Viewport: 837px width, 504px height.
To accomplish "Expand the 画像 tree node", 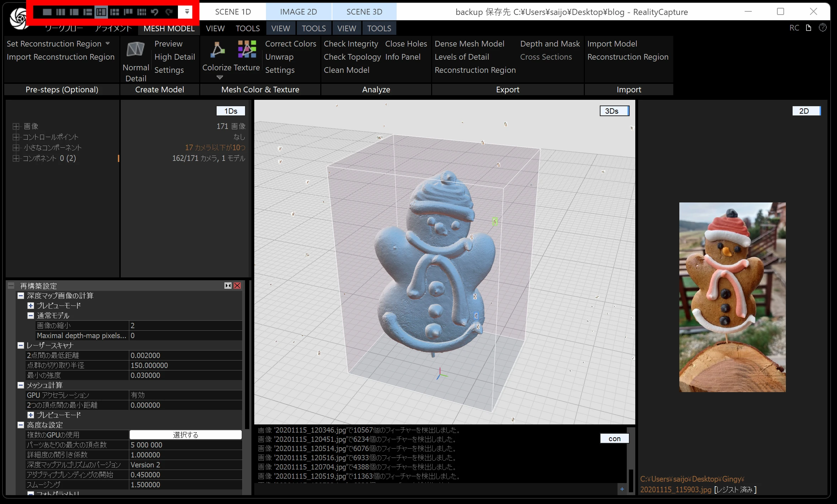I will coord(16,126).
